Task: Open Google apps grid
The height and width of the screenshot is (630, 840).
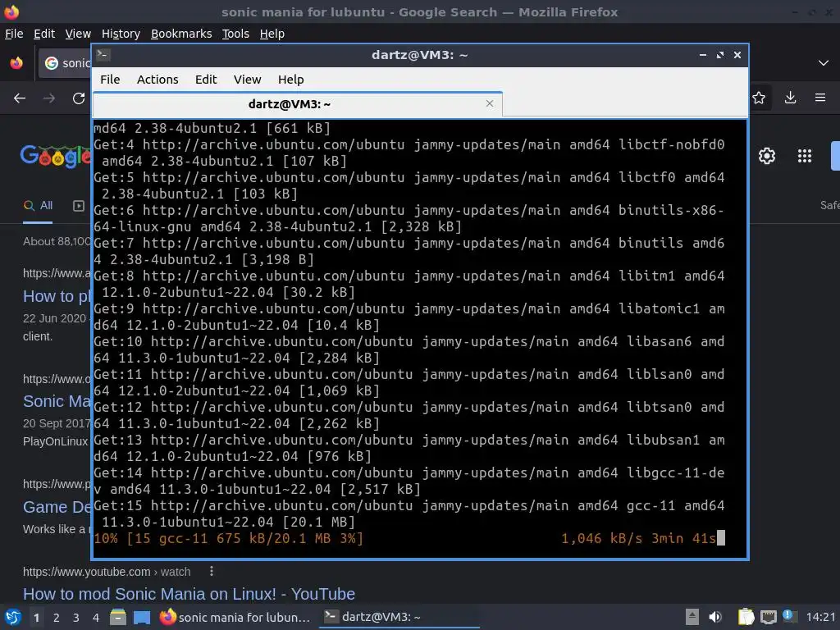Action: [x=804, y=156]
